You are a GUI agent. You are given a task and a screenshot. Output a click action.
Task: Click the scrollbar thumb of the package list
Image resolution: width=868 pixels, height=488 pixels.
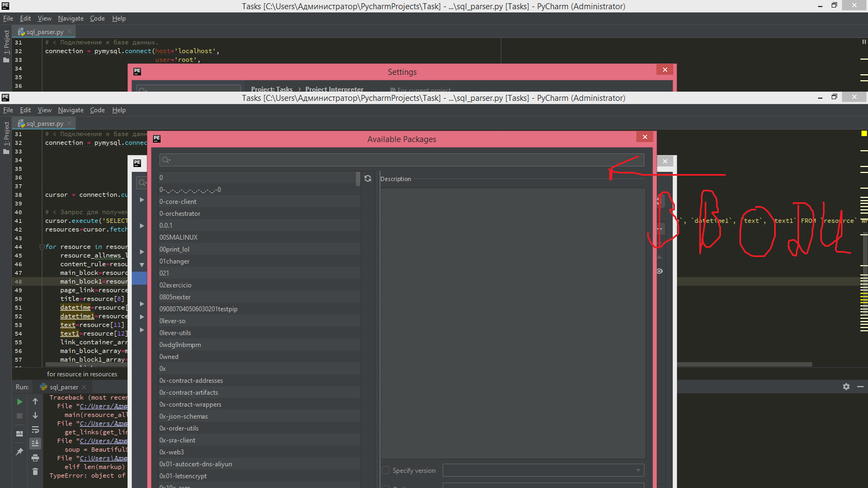pyautogui.click(x=358, y=179)
